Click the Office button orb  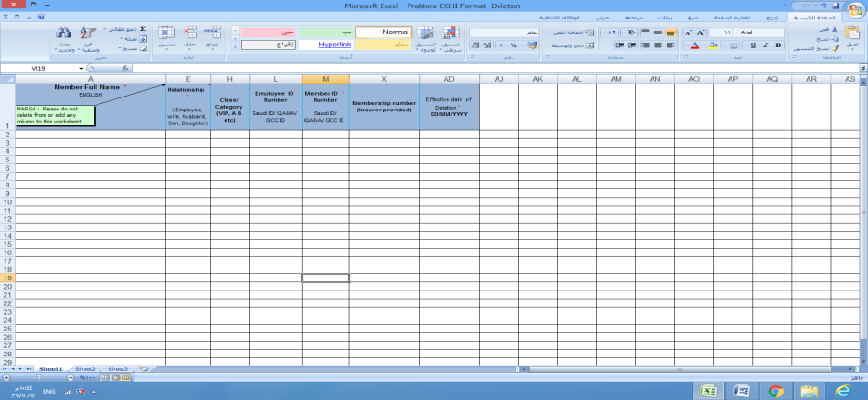pyautogui.click(x=854, y=11)
